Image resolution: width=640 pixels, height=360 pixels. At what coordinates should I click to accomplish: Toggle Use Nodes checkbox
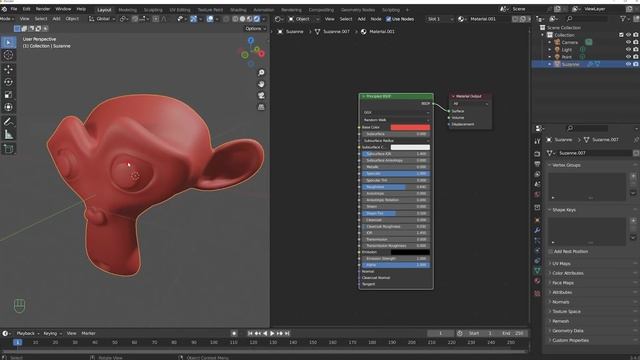click(x=388, y=19)
